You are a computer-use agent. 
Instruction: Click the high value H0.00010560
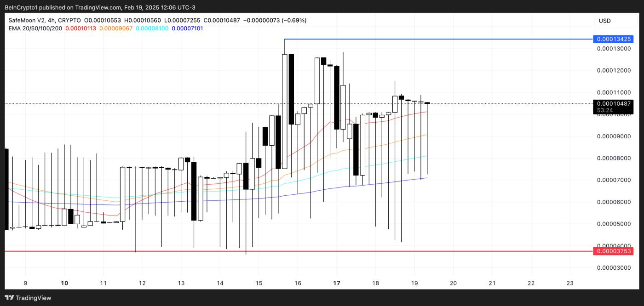click(x=143, y=20)
